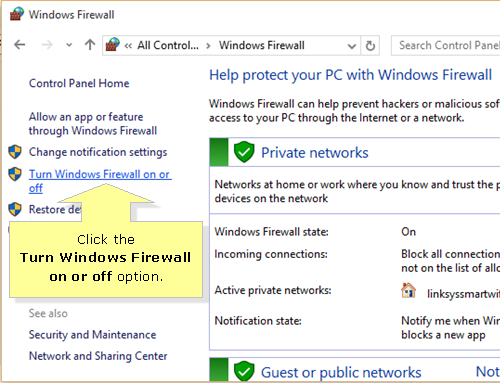Screen dimensions: 500x383
Task: Click shield icon beside Restore defaults
Action: (x=15, y=209)
